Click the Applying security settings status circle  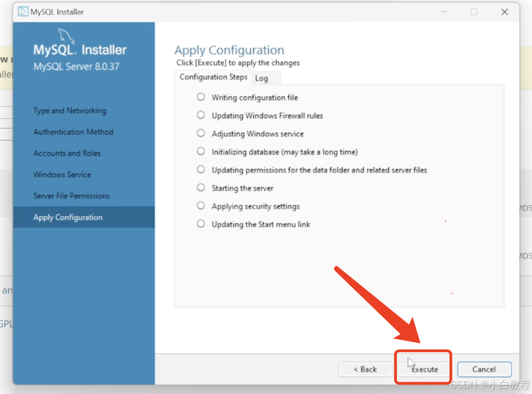pos(201,206)
